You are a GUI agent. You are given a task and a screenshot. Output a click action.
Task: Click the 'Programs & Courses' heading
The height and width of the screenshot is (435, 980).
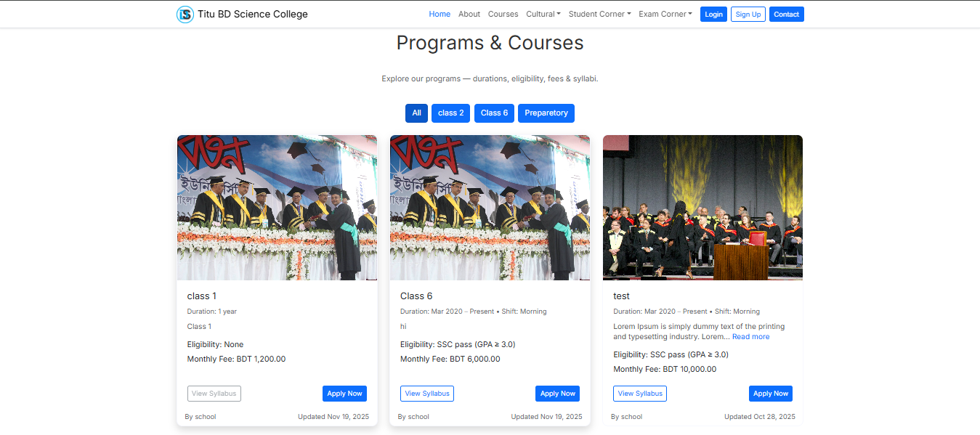pos(490,43)
